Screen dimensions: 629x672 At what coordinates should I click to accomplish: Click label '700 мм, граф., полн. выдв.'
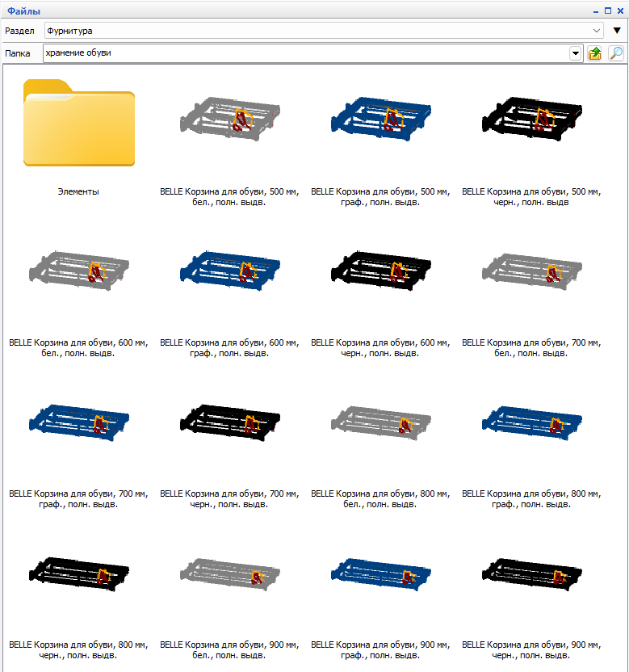coord(78,499)
